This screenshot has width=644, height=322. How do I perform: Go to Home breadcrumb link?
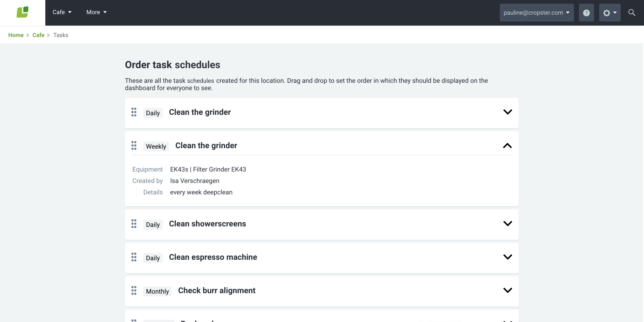[x=16, y=35]
